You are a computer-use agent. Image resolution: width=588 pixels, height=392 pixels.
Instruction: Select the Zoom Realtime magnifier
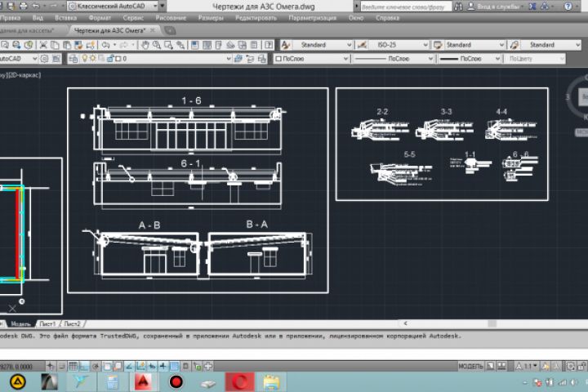click(156, 45)
